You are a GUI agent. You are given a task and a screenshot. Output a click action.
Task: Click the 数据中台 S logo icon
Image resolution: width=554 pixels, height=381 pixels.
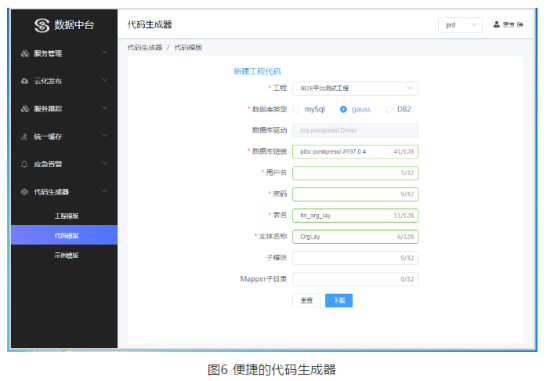click(x=42, y=25)
